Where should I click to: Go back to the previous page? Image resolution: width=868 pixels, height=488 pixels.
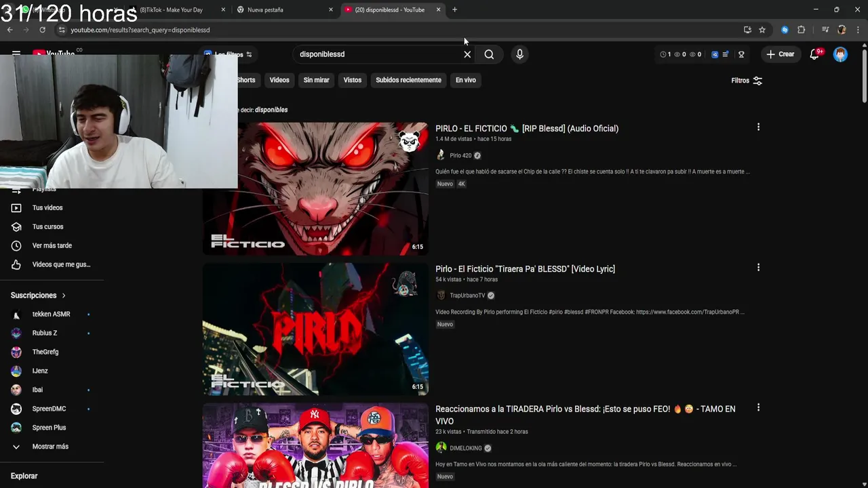coord(9,30)
